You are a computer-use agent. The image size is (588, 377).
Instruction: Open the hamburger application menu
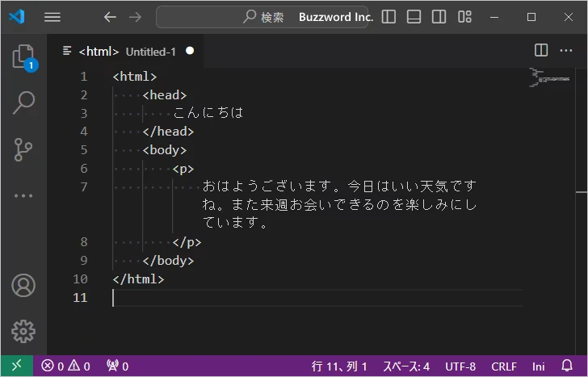tap(52, 17)
